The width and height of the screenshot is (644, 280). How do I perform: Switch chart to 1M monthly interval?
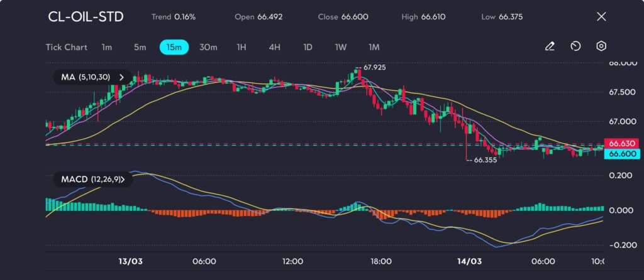374,47
